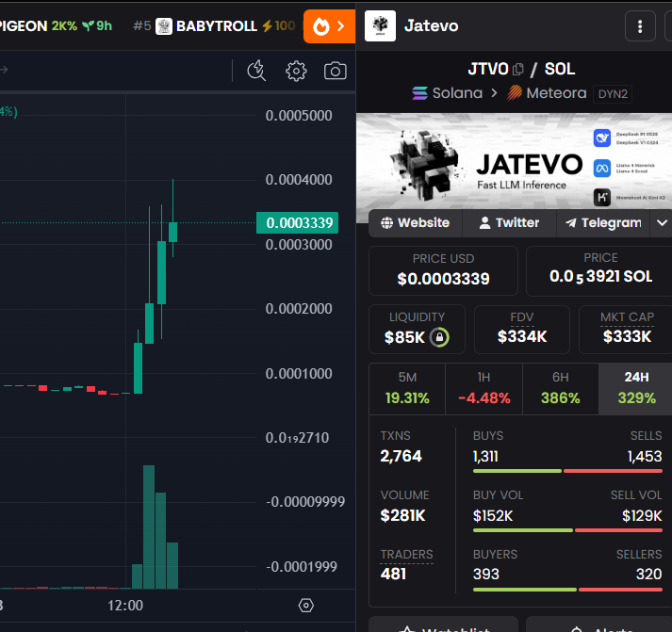672x632 pixels.
Task: Click the PIGEON trending token
Action: (56, 26)
